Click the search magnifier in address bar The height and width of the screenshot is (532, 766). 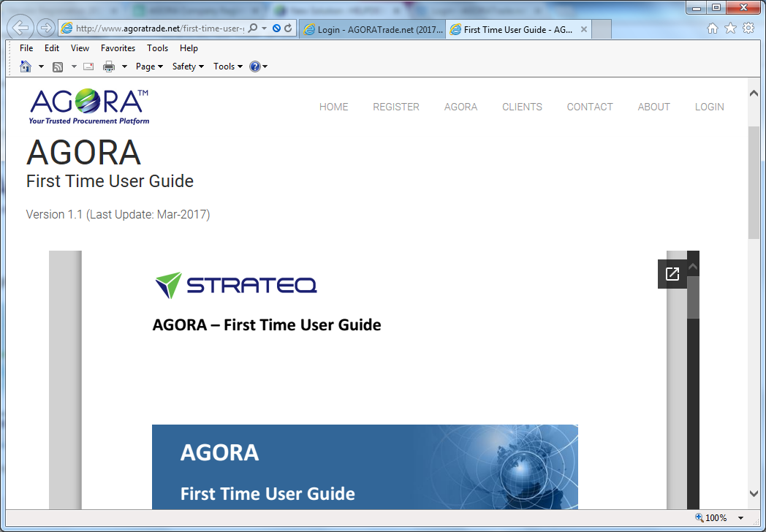tap(253, 28)
